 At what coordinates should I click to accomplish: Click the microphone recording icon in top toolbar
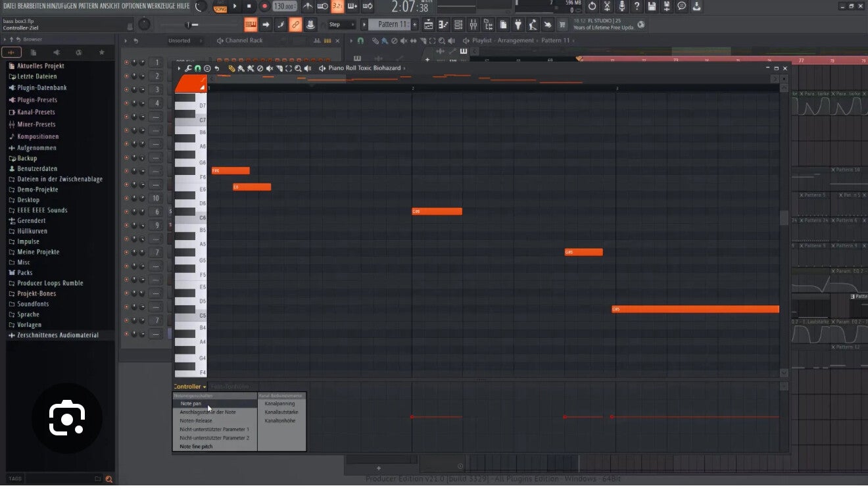(x=622, y=7)
